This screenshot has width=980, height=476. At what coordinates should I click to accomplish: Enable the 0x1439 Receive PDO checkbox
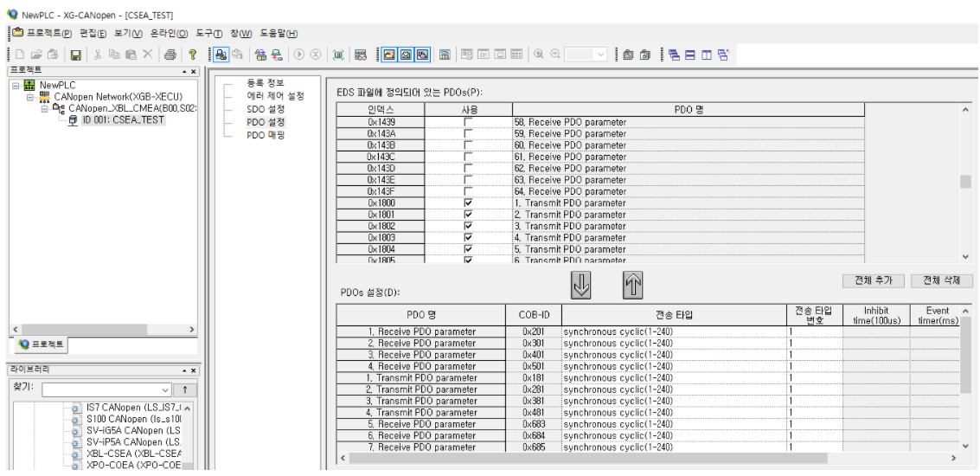coord(468,122)
